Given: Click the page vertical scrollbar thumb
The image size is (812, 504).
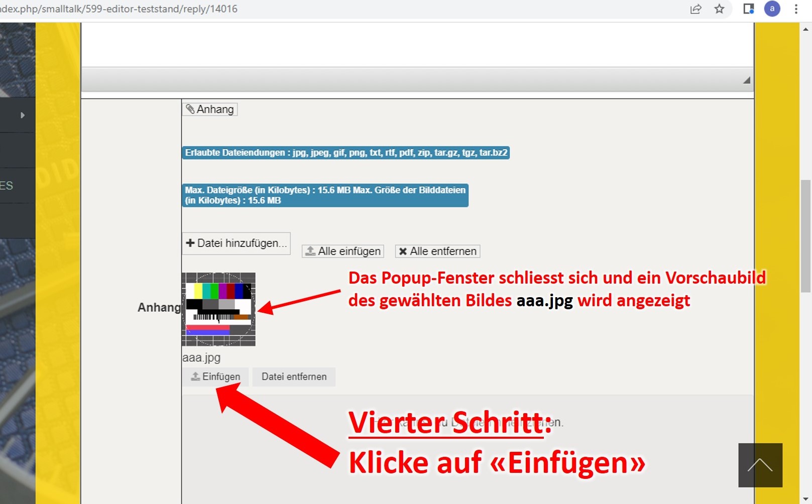Looking at the screenshot, I should (805, 236).
